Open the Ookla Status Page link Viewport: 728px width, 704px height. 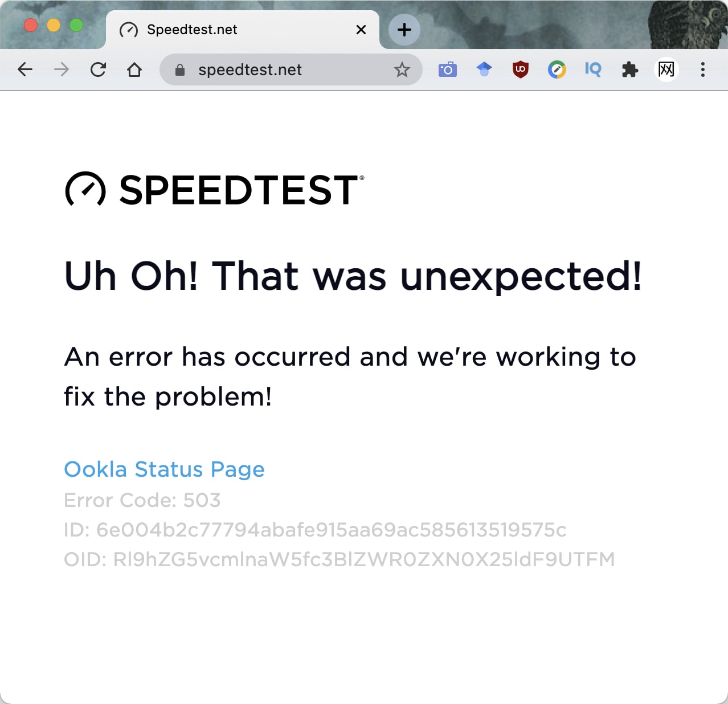[164, 469]
